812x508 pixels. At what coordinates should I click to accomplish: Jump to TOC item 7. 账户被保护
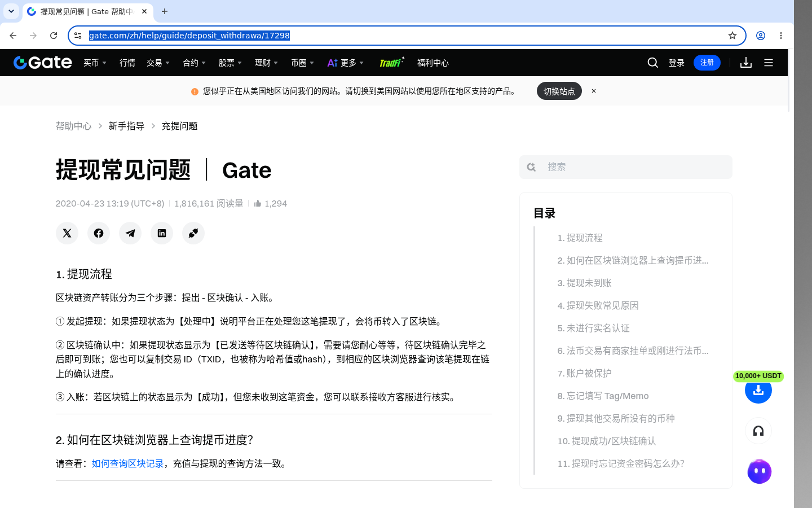(x=584, y=373)
